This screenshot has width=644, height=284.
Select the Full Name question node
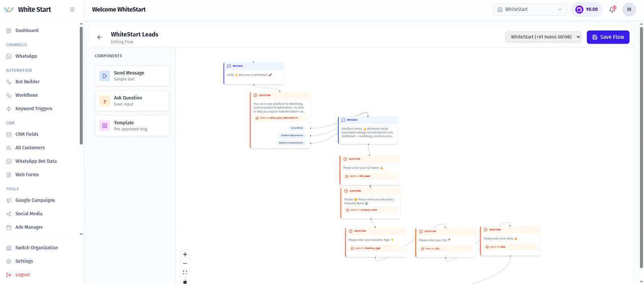coord(370,170)
